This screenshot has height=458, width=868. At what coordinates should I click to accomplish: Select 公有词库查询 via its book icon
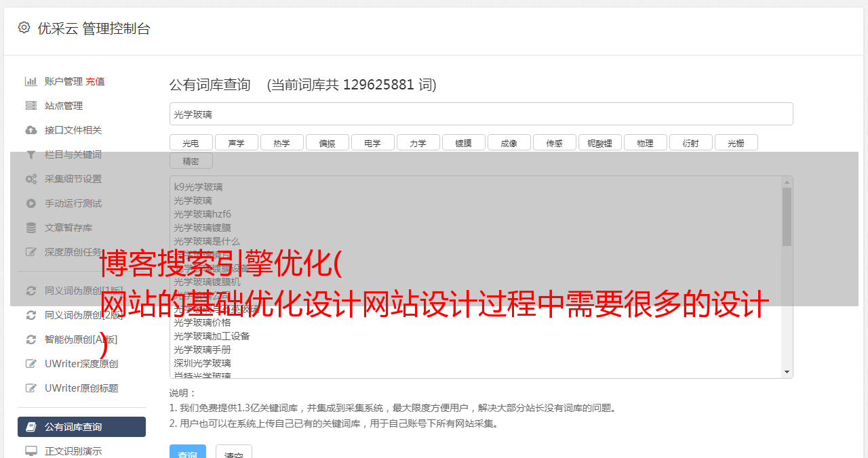[31, 427]
